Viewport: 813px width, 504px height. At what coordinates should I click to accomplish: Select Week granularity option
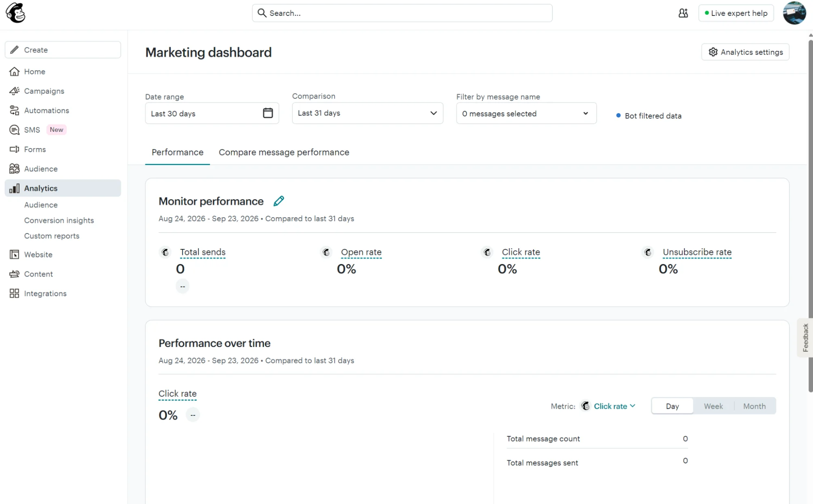(x=713, y=406)
